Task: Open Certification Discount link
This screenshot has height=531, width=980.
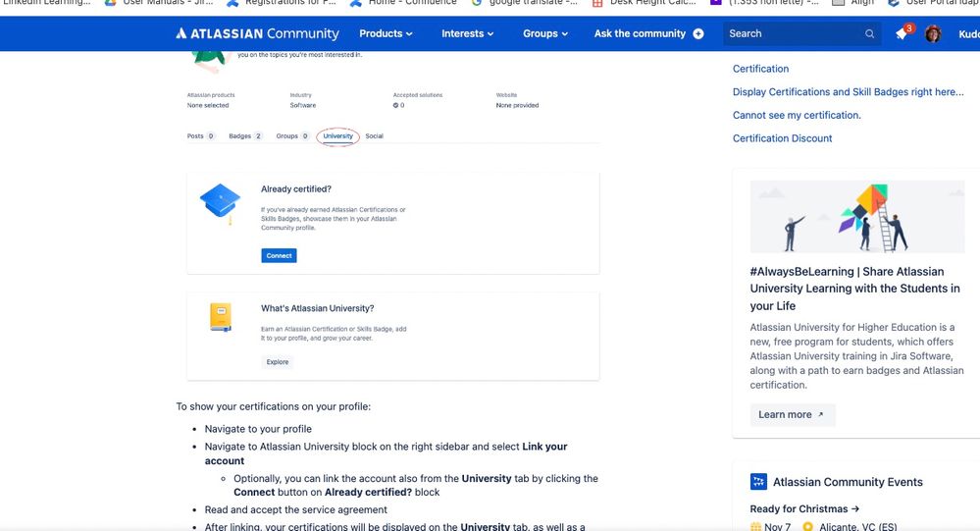Action: 782,138
